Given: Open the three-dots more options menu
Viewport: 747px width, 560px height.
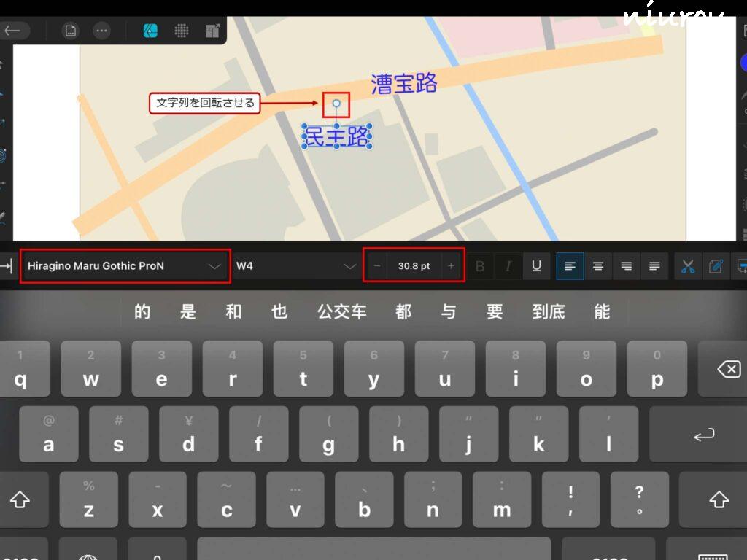Looking at the screenshot, I should (x=102, y=31).
